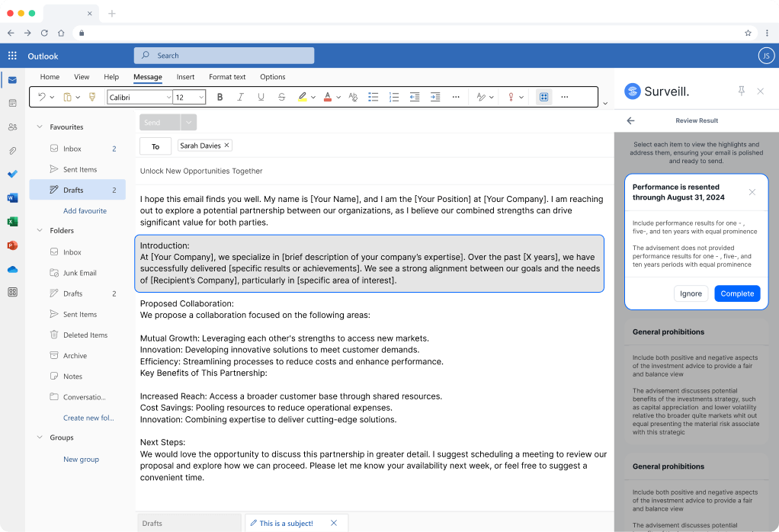Increase paragraph indent

tap(435, 98)
